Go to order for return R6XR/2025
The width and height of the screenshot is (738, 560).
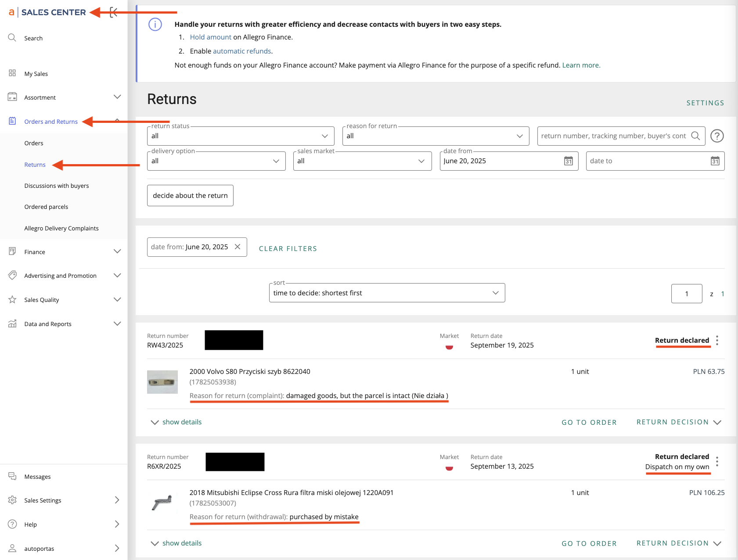(x=589, y=543)
